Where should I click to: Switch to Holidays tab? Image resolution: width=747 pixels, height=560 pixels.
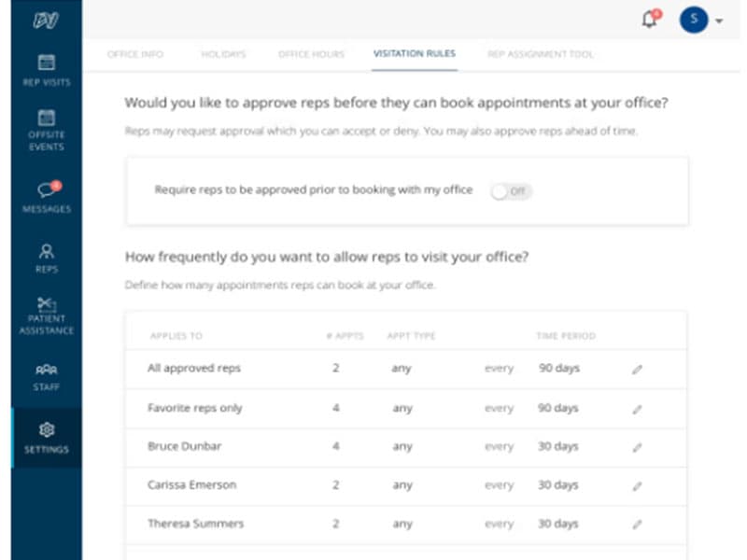pos(223,54)
